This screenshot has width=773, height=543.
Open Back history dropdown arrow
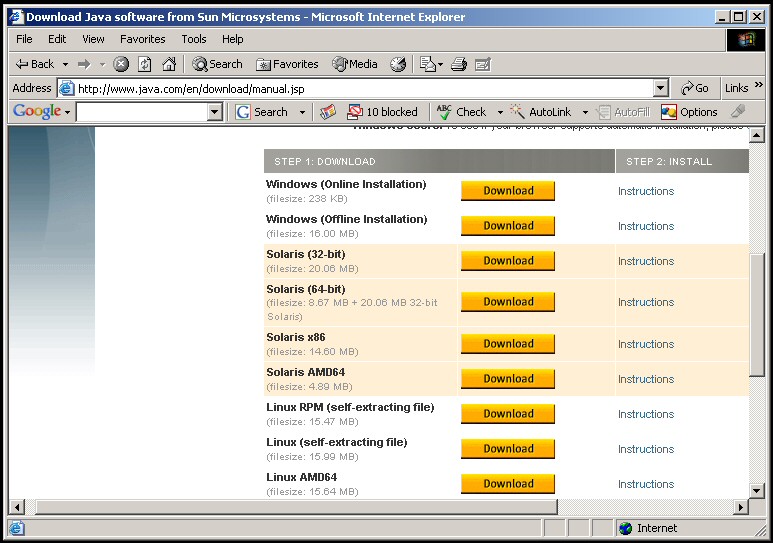click(65, 65)
